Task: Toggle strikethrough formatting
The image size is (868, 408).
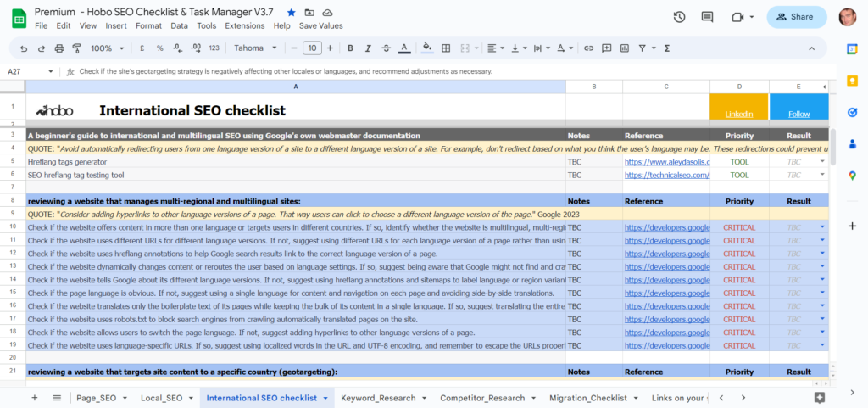Action: (x=387, y=48)
